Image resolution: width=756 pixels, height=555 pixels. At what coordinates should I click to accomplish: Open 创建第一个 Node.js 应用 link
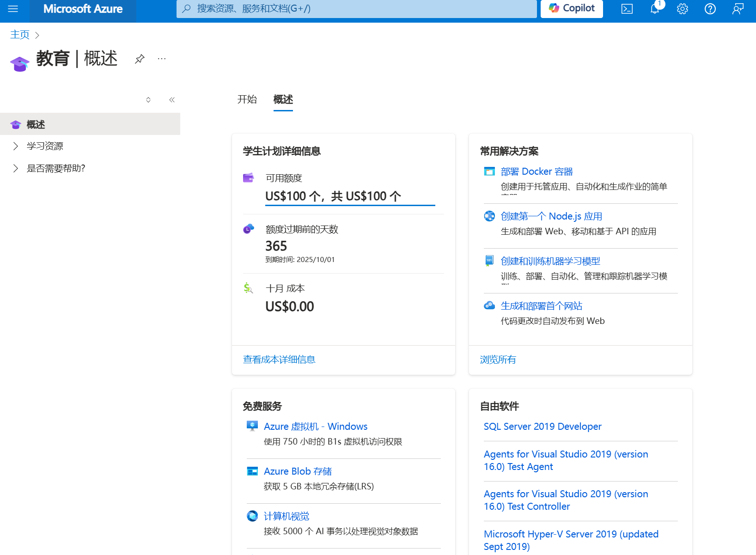[x=551, y=216]
